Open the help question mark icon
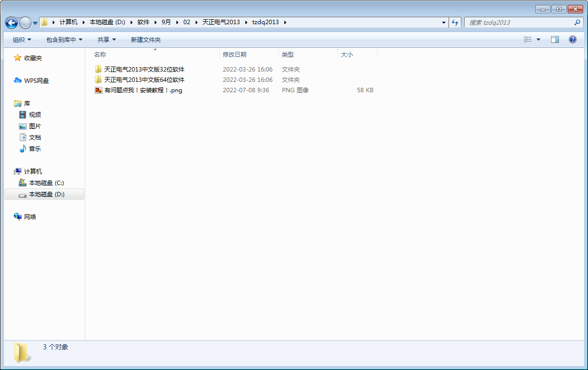The width and height of the screenshot is (588, 370). pos(573,39)
